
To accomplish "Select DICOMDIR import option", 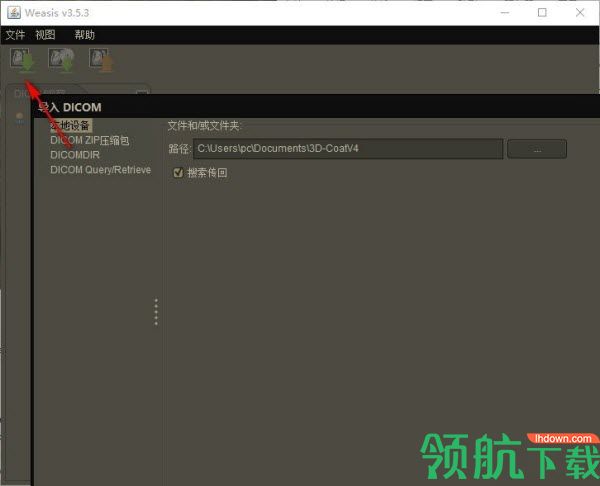I will (x=75, y=155).
